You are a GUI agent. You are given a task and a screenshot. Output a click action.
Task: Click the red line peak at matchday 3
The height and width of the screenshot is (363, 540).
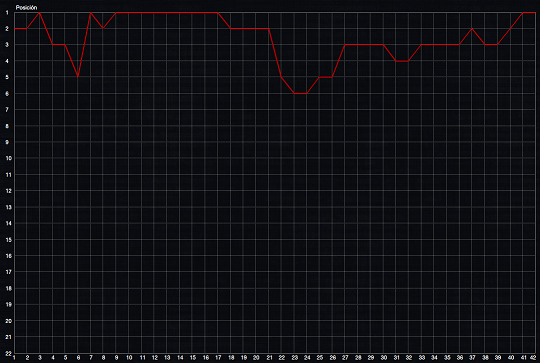pos(40,12)
